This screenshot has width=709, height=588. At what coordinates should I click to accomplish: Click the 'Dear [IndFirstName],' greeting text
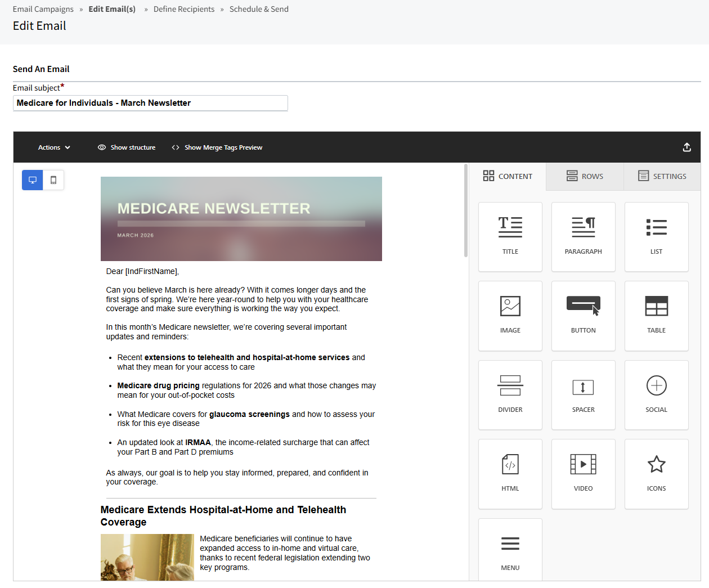[142, 271]
